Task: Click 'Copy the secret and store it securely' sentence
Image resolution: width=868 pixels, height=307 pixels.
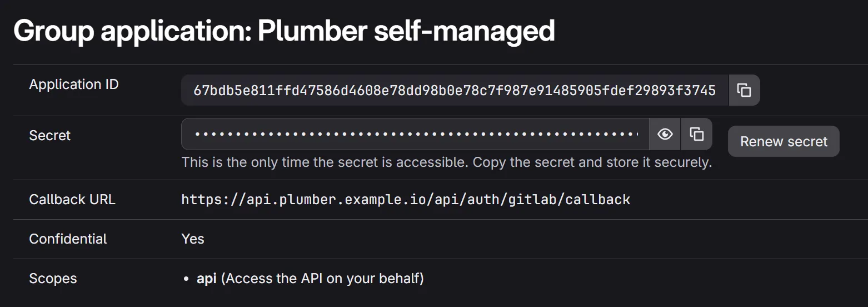Action: tap(592, 162)
